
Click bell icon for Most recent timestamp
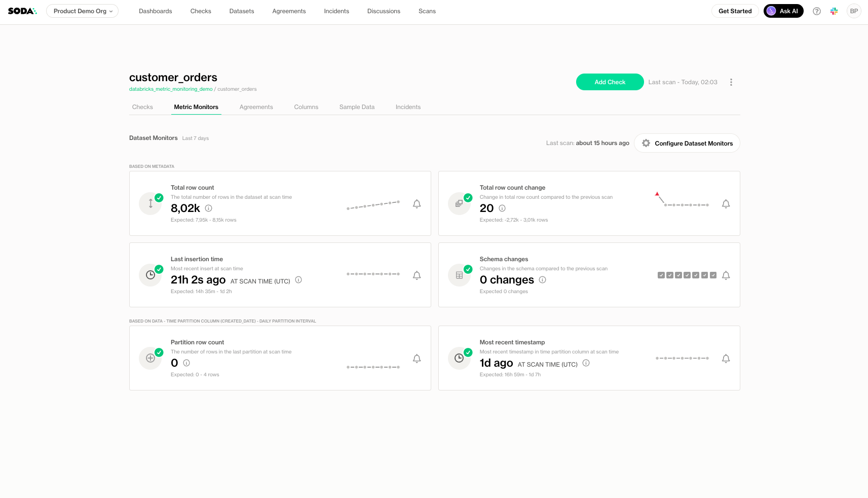(726, 359)
